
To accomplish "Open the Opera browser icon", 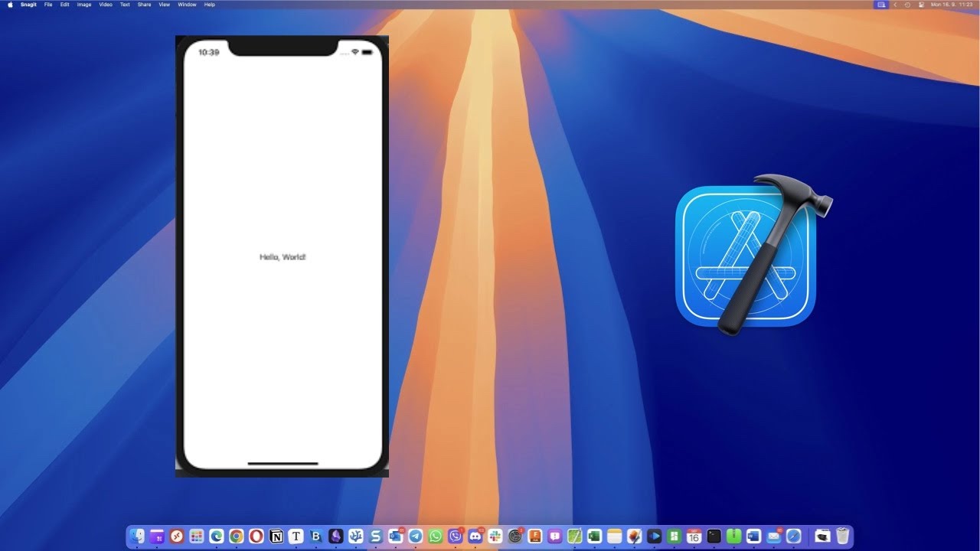I will click(256, 536).
